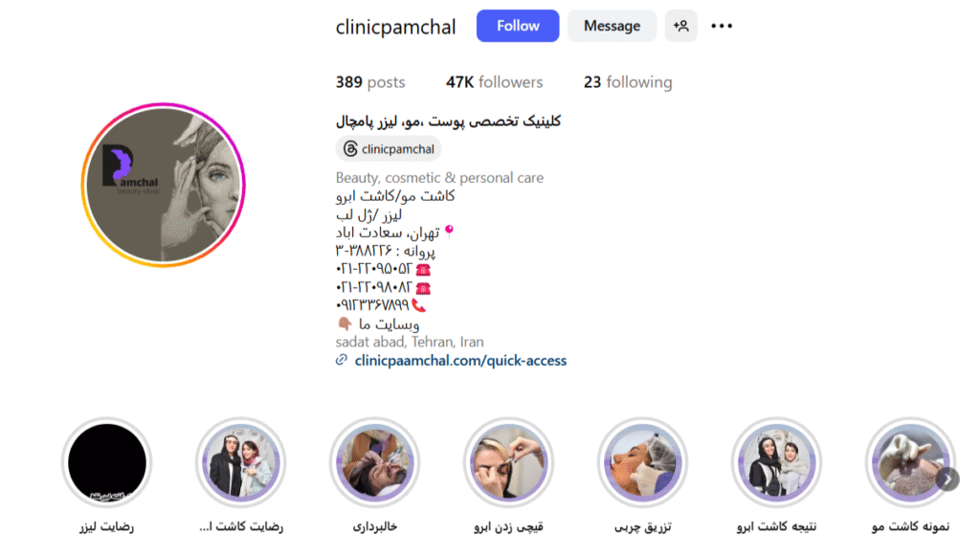Open the نمونه کاشت مو highlight
Image resolution: width=980 pixels, height=559 pixels.
click(910, 462)
